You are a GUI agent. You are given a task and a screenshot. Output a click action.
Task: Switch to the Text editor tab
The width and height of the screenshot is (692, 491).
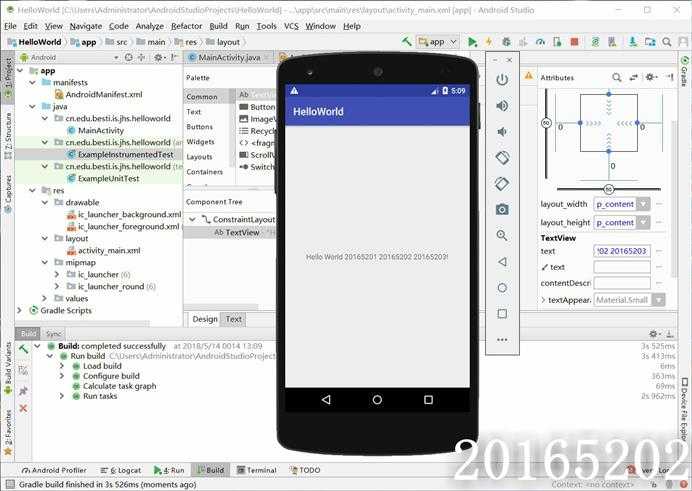tap(233, 319)
